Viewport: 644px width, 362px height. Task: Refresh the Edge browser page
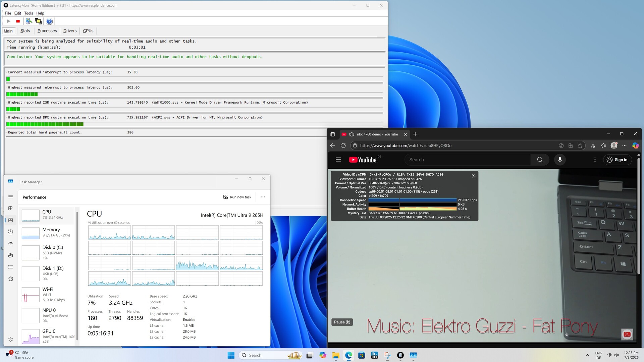click(343, 145)
